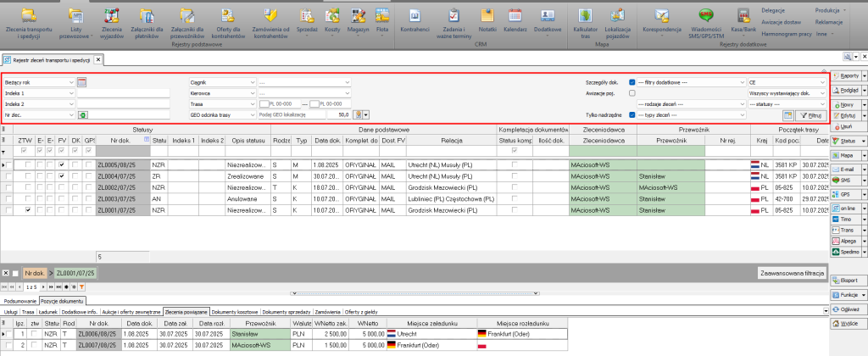
Task: Expand the Bieżący rok period dropdown
Action: (70, 82)
